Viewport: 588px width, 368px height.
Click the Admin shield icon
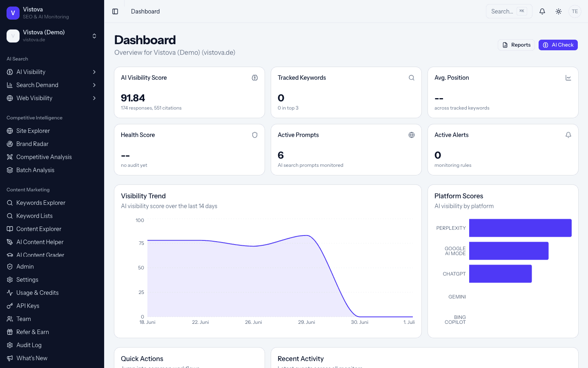10,267
